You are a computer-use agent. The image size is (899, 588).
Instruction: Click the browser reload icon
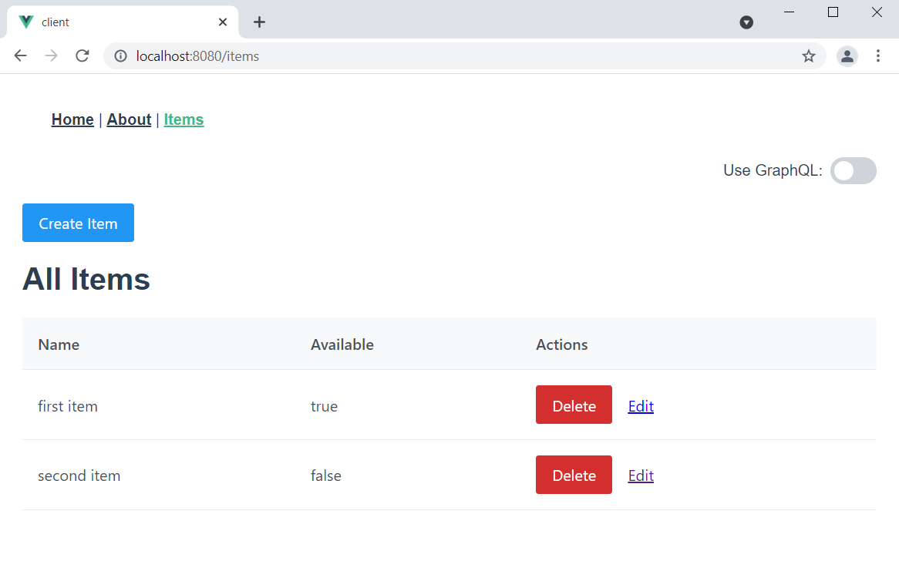[x=82, y=55]
